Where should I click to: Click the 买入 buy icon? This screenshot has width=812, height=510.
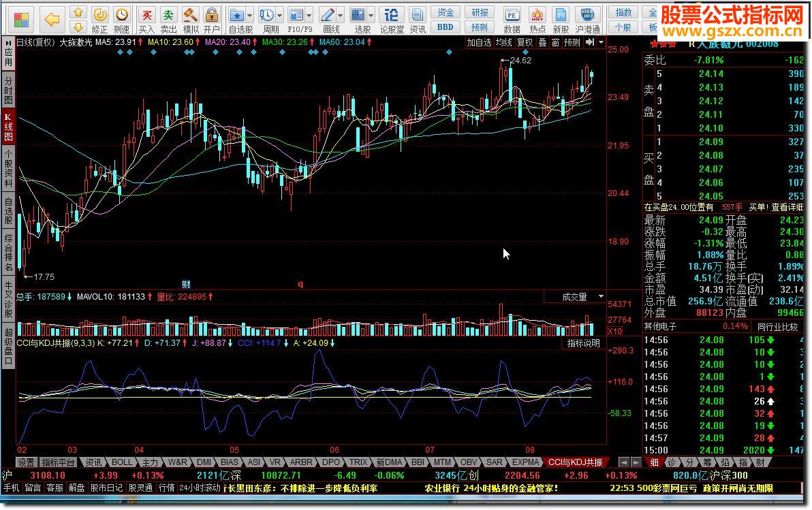pyautogui.click(x=146, y=15)
